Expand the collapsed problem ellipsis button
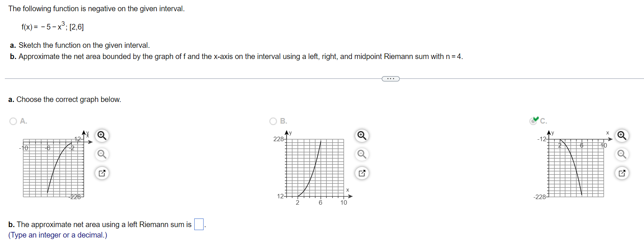Screen dimensions: 644x248 pyautogui.click(x=391, y=79)
